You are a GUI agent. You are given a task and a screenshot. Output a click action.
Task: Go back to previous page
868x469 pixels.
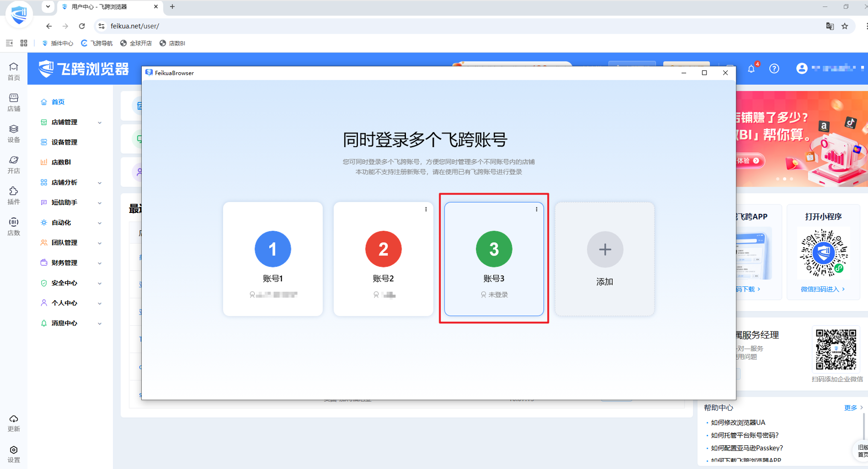click(x=49, y=26)
